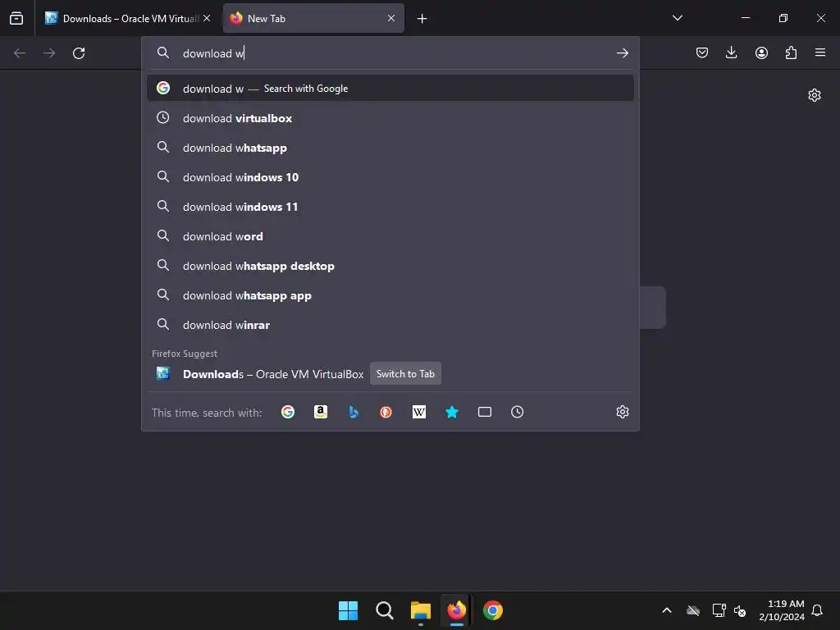Viewport: 840px width, 630px height.
Task: Click OneDrive cloud tray icon
Action: tap(693, 610)
